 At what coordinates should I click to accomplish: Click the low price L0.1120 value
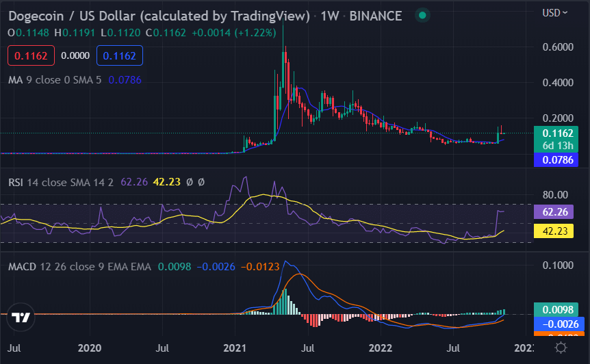click(x=120, y=33)
